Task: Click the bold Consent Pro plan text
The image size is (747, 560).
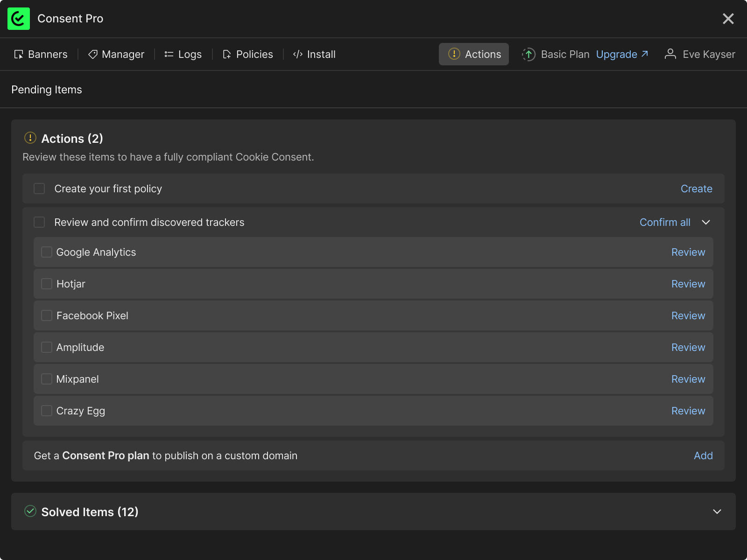Action: pos(106,455)
